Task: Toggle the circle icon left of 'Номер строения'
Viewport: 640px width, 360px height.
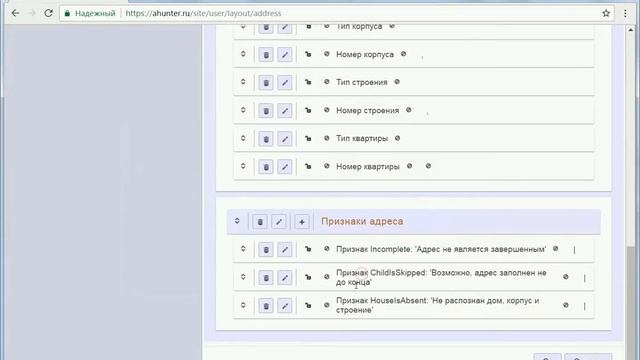Action: coord(327,110)
